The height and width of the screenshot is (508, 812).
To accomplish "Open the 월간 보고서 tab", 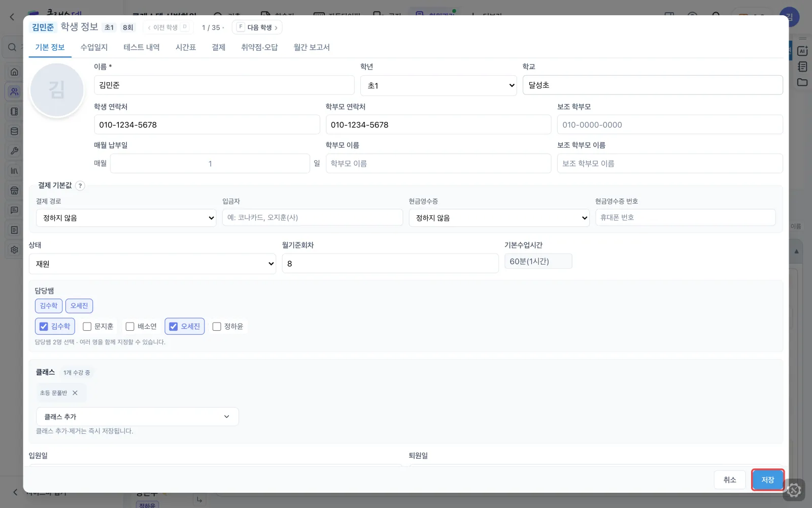I will [x=312, y=47].
